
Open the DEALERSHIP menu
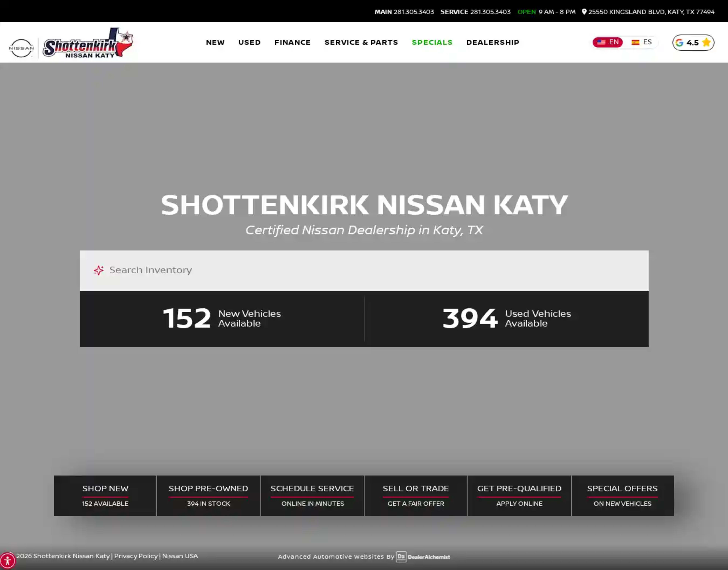(x=493, y=42)
